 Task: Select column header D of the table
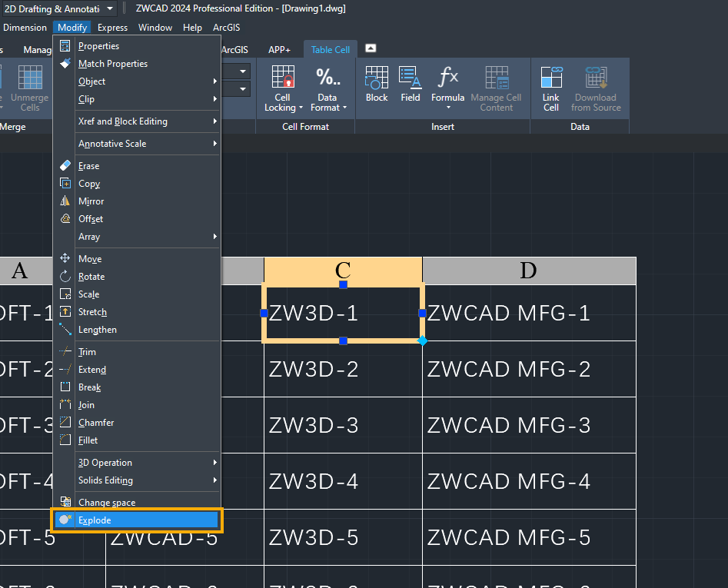tap(530, 270)
